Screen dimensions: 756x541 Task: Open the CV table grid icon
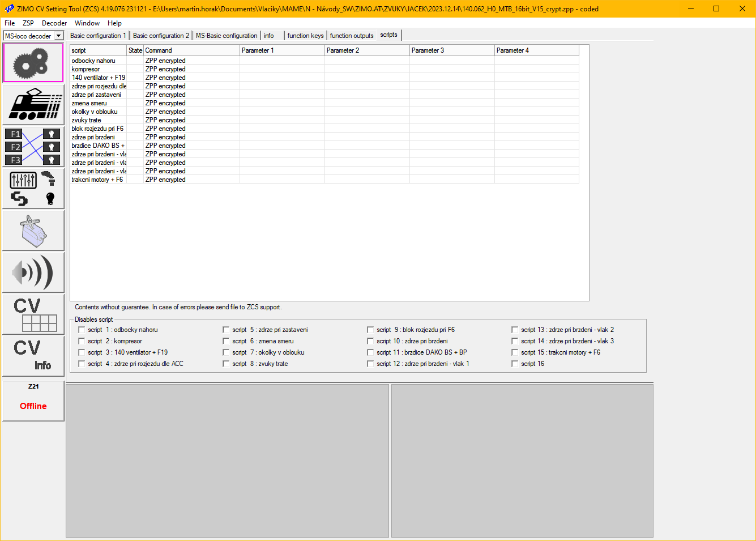tap(33, 314)
